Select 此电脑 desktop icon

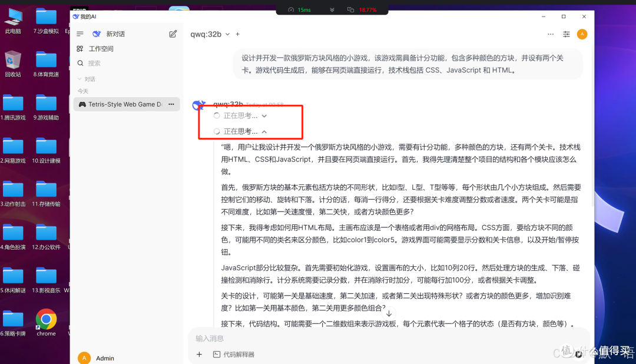click(x=13, y=21)
